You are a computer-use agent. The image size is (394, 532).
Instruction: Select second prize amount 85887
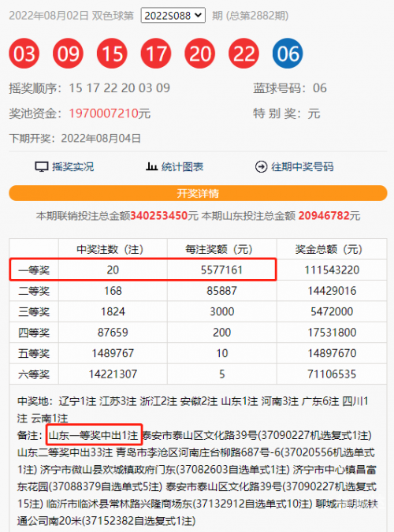221,291
